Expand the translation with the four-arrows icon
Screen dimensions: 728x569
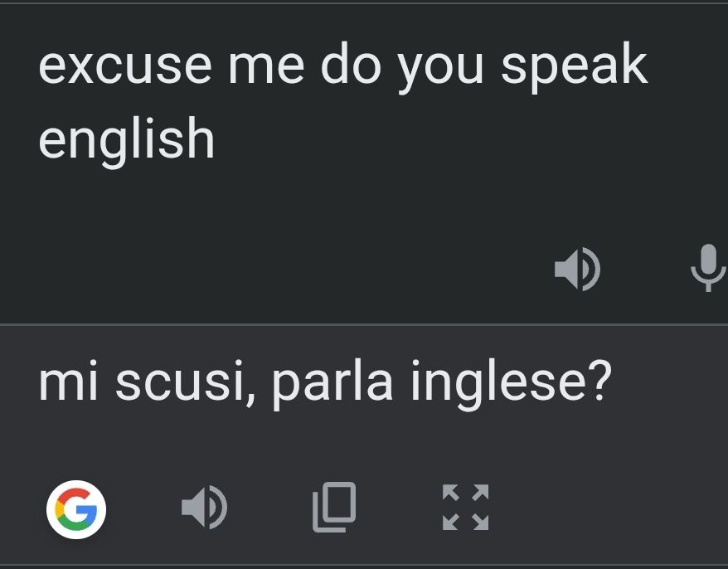pos(465,508)
